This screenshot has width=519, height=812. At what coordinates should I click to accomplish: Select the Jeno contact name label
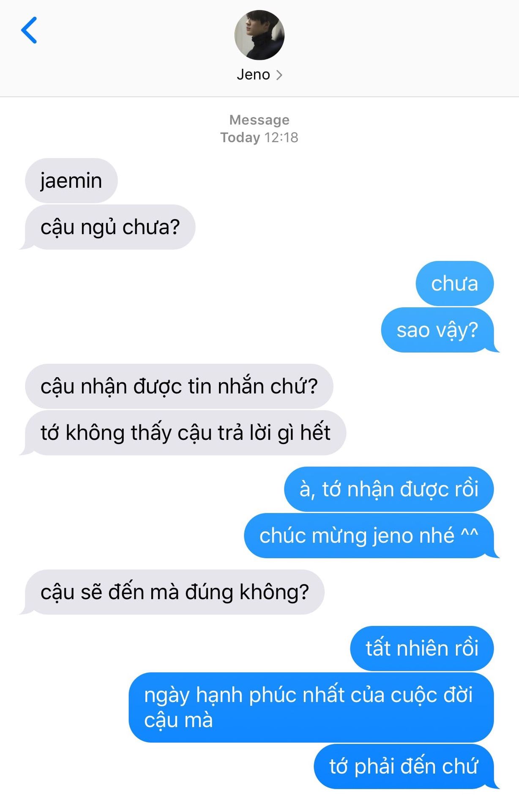click(x=253, y=74)
